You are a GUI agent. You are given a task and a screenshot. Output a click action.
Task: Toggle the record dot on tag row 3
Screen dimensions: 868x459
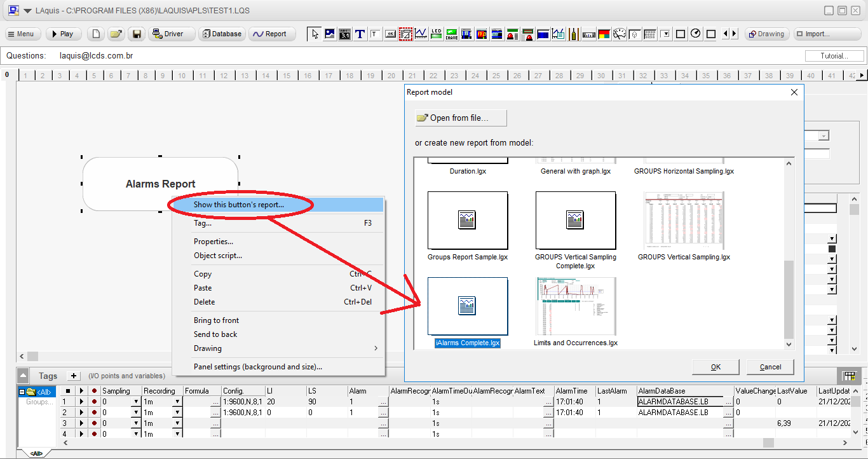(94, 423)
